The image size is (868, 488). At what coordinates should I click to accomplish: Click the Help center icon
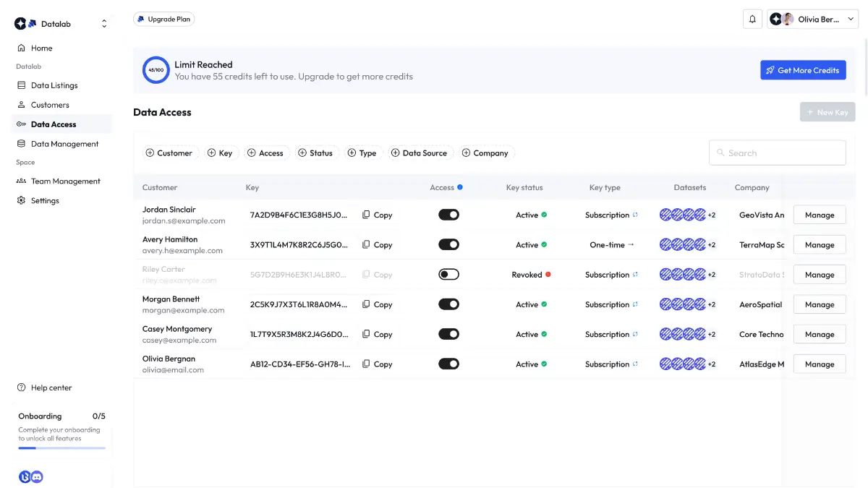tap(22, 388)
